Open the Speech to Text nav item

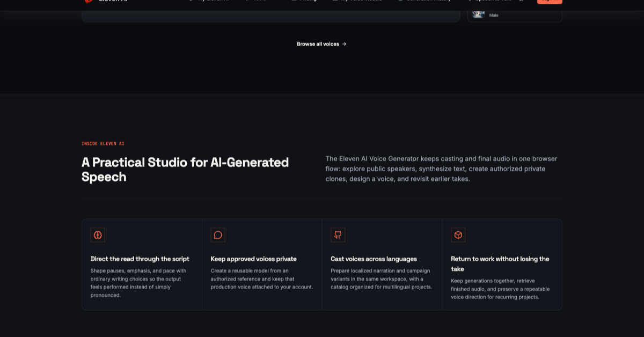489,1
